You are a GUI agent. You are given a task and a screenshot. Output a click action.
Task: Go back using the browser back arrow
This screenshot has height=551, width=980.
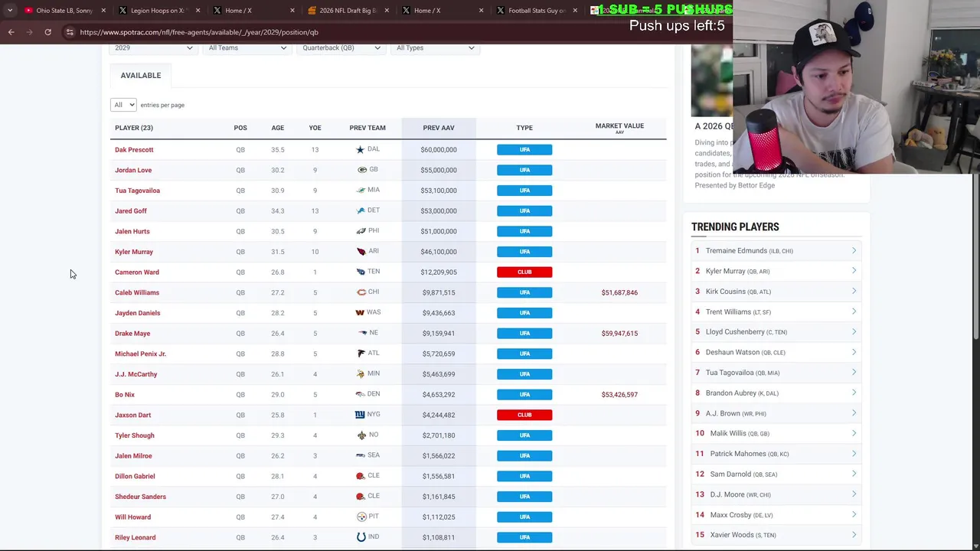[11, 32]
